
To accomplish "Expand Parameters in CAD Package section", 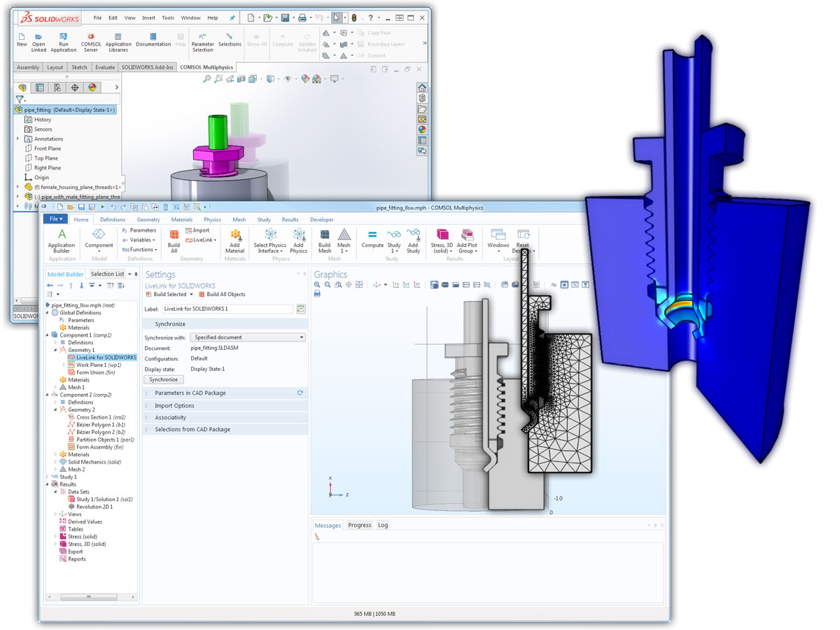I will point(190,393).
